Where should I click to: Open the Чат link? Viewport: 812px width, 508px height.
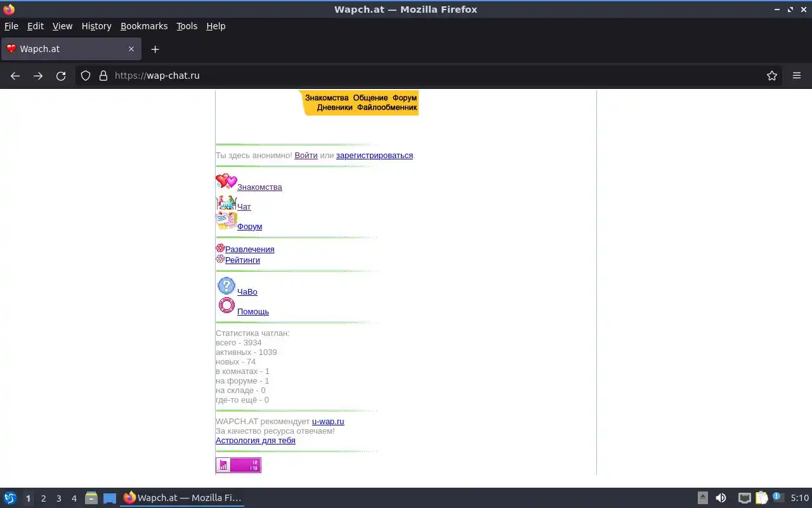pyautogui.click(x=244, y=206)
